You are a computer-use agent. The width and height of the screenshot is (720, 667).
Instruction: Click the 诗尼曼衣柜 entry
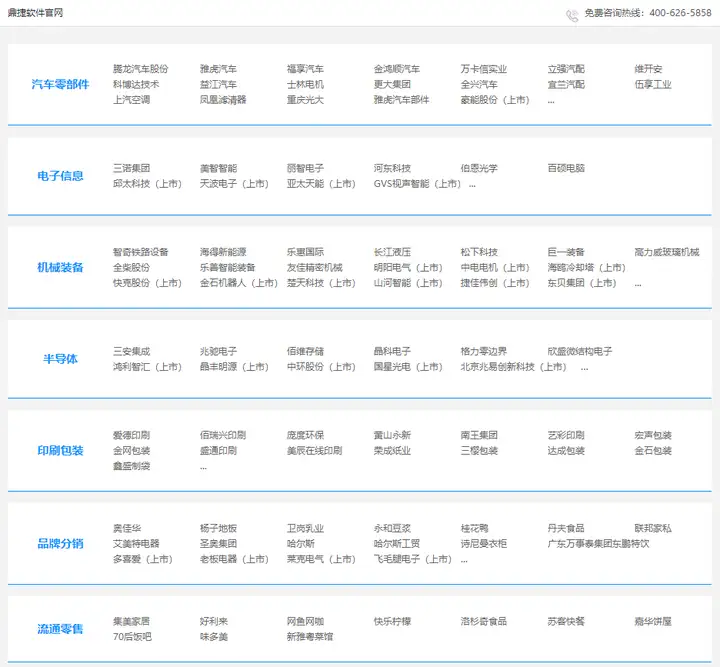(x=484, y=544)
